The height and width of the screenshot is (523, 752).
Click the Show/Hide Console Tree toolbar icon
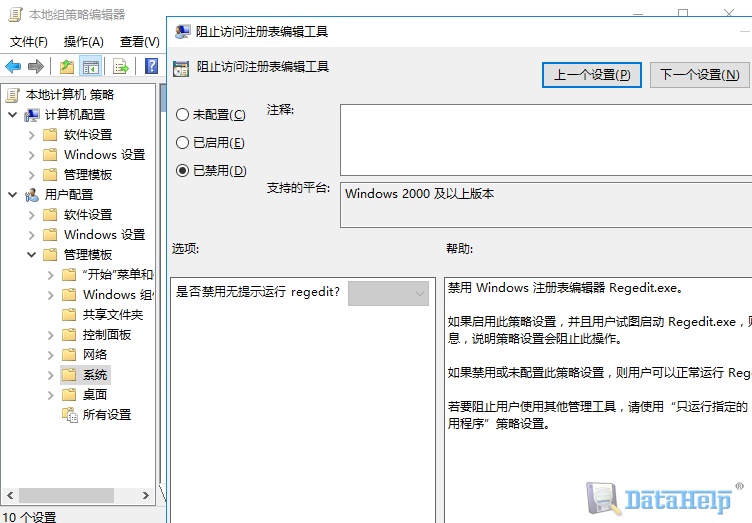(91, 66)
